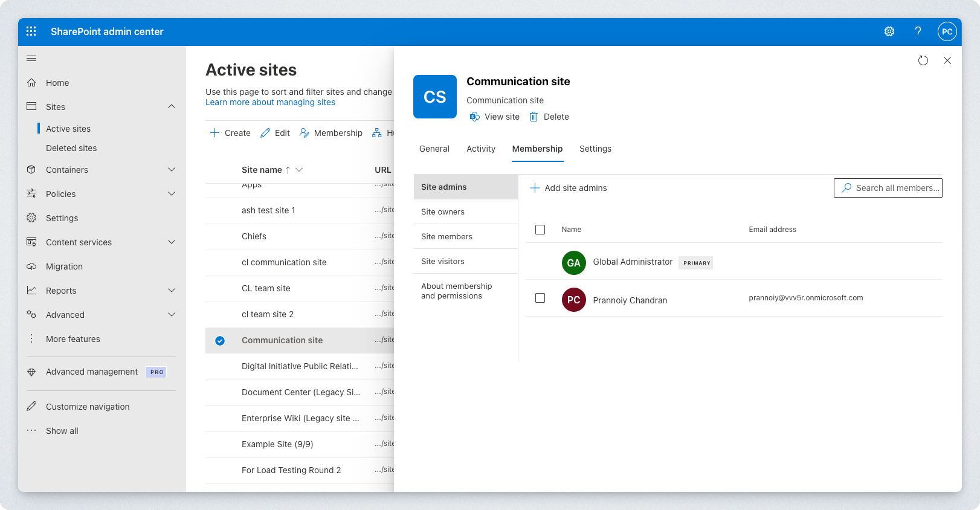Click the Membership people icon in toolbar

point(305,133)
